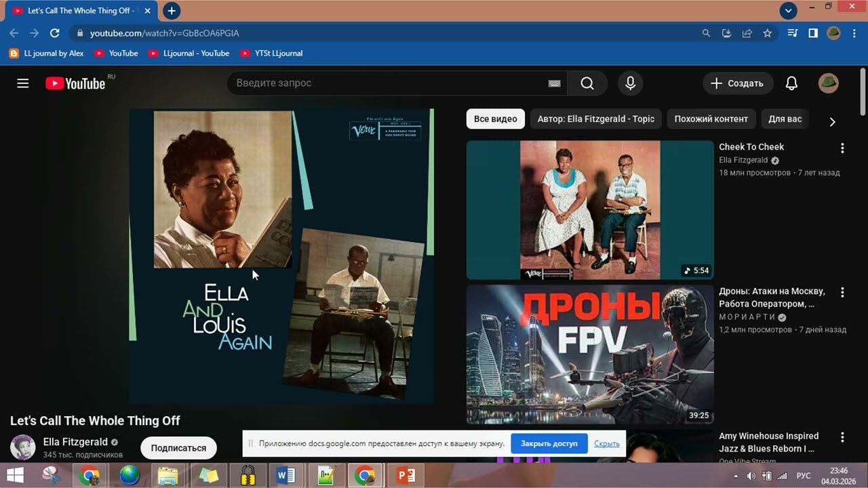Click Windows Start button

point(15,476)
